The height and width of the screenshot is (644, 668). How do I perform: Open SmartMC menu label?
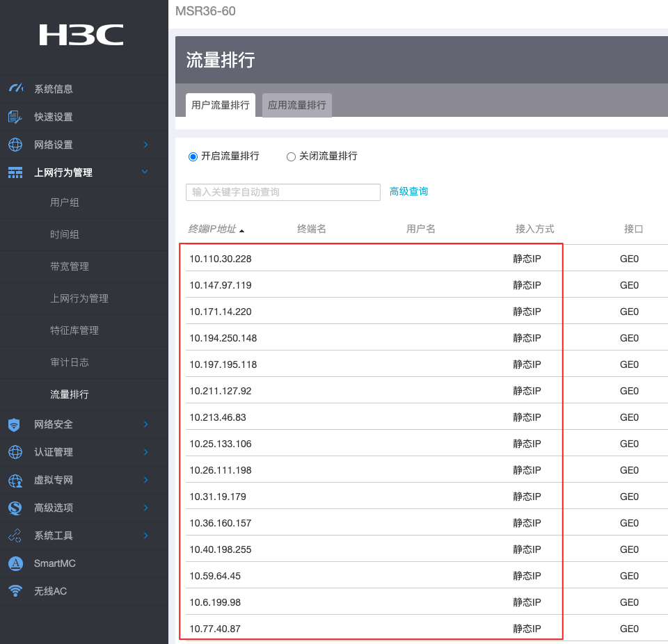click(55, 563)
